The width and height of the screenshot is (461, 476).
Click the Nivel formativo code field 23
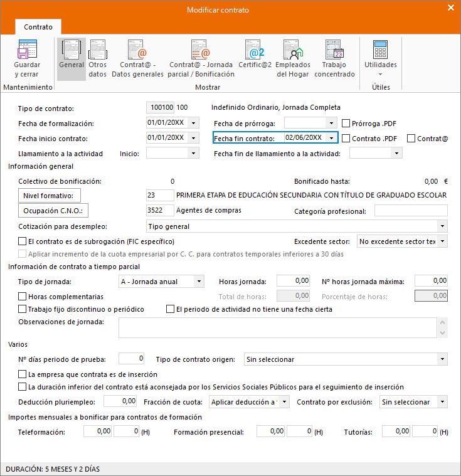(161, 195)
